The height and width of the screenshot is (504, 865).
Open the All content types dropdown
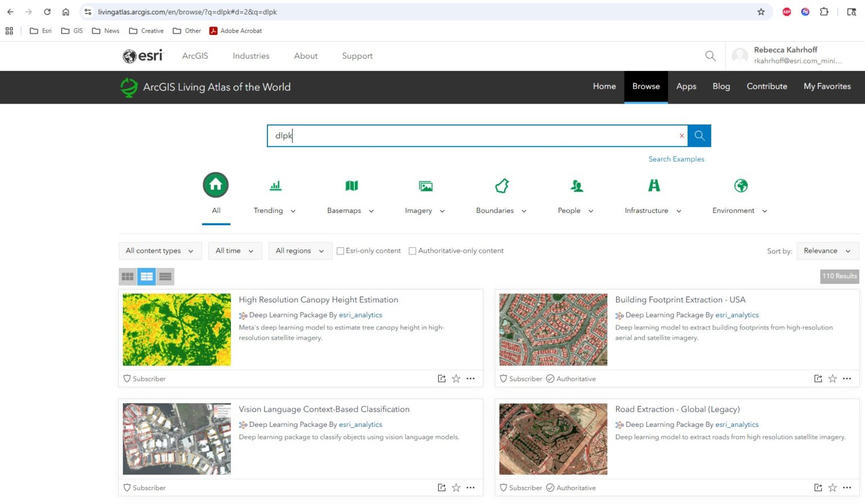(x=159, y=251)
